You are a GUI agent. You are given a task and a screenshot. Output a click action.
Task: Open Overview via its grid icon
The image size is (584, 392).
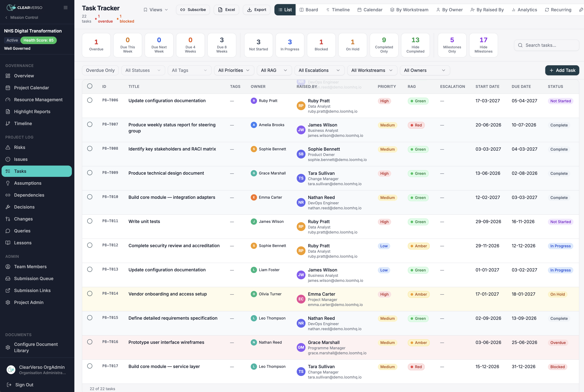coord(8,76)
